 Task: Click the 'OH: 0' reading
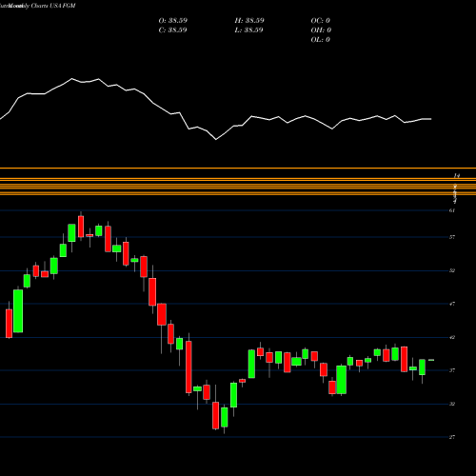pos(321,30)
